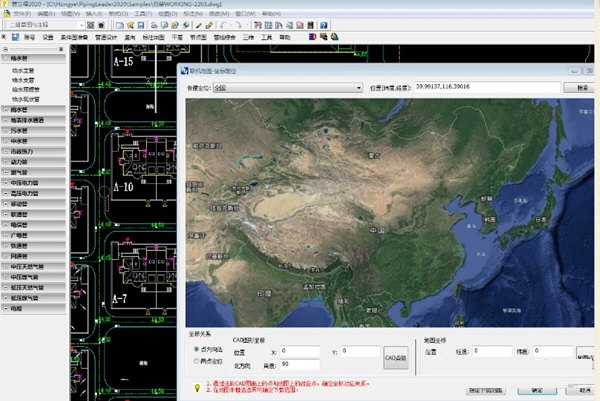This screenshot has width=600, height=401.
Task: Click the 确定 button in the dialog
Action: click(536, 391)
